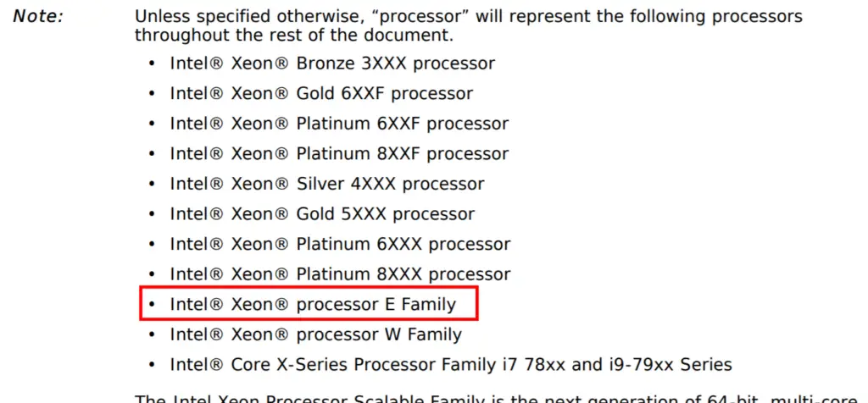Select the Xeon Silver 4XXX processor entry
Image resolution: width=868 pixels, height=403 pixels.
click(326, 184)
